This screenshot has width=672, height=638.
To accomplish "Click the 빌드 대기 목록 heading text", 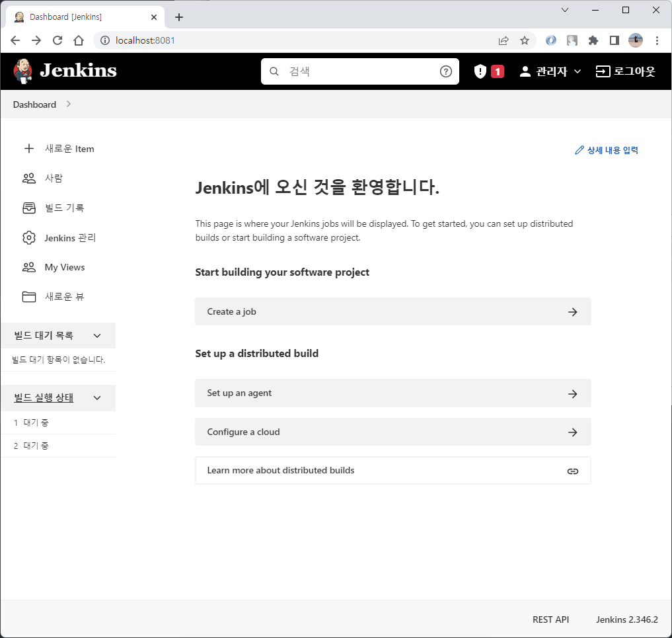I will pos(44,335).
